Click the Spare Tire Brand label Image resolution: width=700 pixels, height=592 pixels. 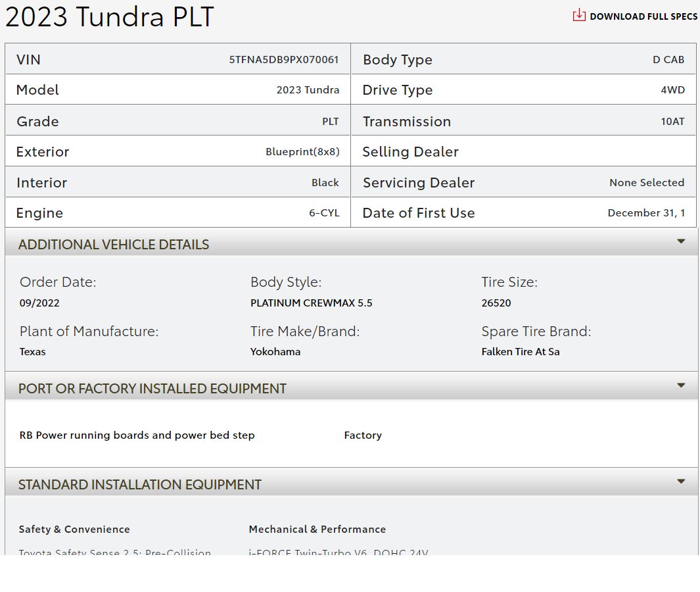tap(536, 331)
